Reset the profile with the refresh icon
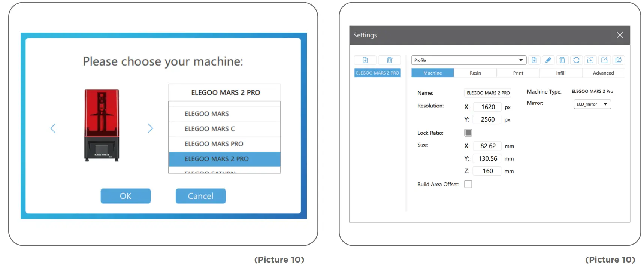 click(576, 60)
